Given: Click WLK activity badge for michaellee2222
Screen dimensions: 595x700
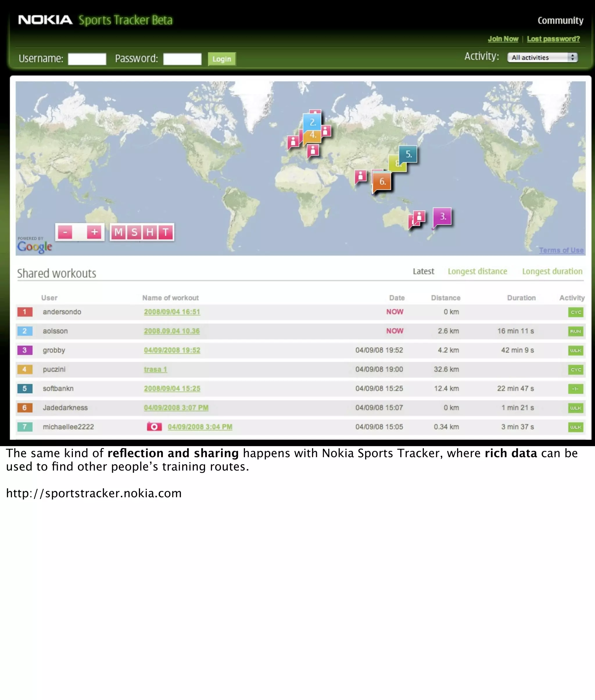Looking at the screenshot, I should point(576,427).
